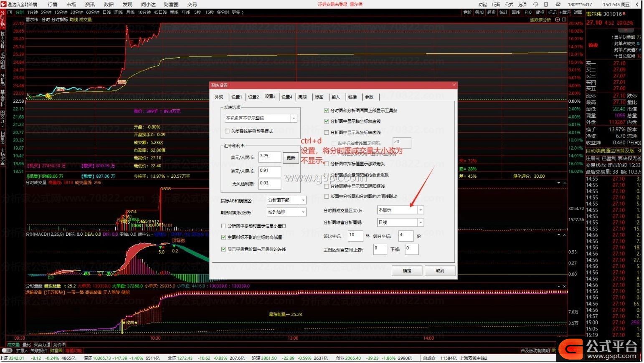The width and height of the screenshot is (644, 363).
Task: Click the 通达信 red logo icon
Action: pos(3,4)
